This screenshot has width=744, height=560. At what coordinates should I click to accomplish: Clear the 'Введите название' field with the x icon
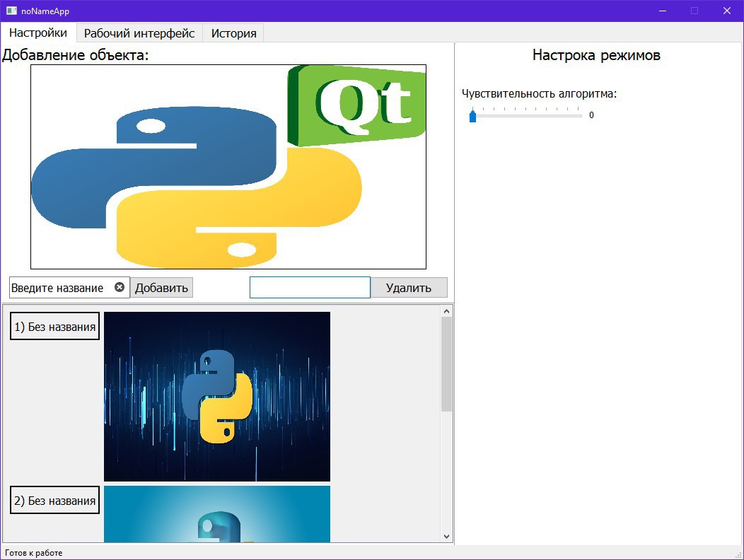point(120,287)
